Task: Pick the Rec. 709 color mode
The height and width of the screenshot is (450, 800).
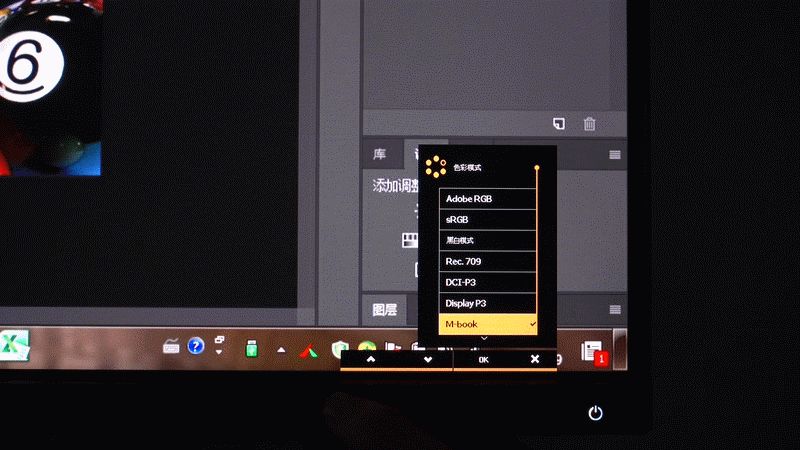Action: pyautogui.click(x=487, y=261)
